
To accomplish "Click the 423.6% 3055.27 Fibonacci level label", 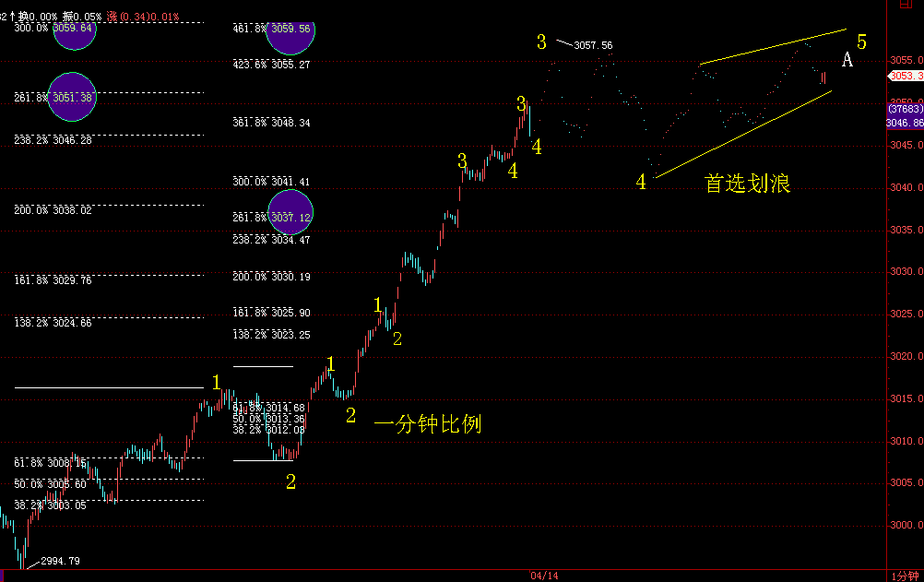I will point(270,65).
